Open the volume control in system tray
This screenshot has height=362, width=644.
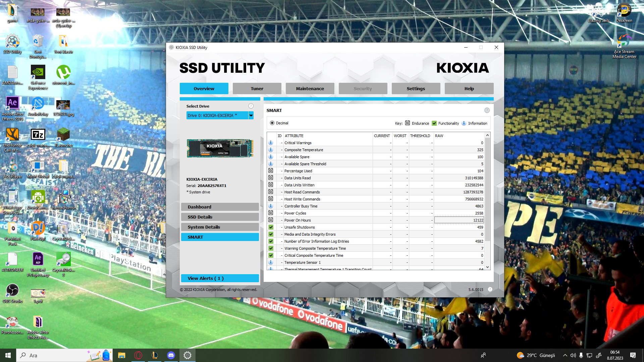point(573,355)
